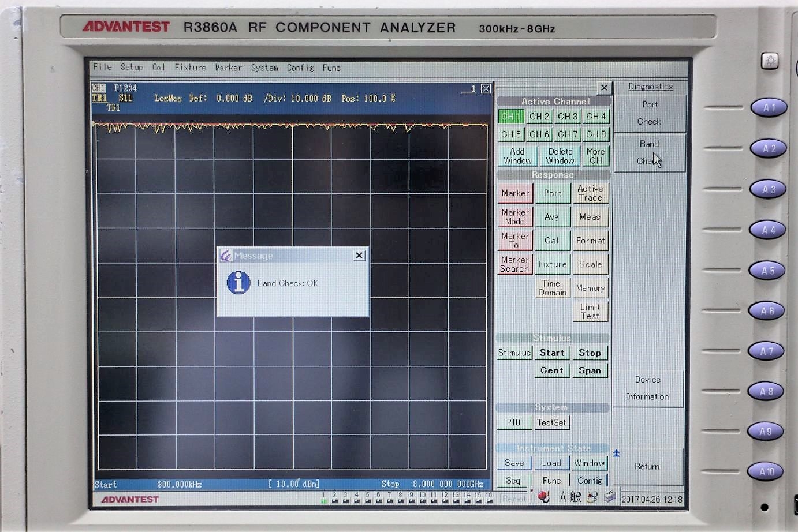This screenshot has width=798, height=532.
Task: Set the Start frequency button
Action: pyautogui.click(x=552, y=353)
